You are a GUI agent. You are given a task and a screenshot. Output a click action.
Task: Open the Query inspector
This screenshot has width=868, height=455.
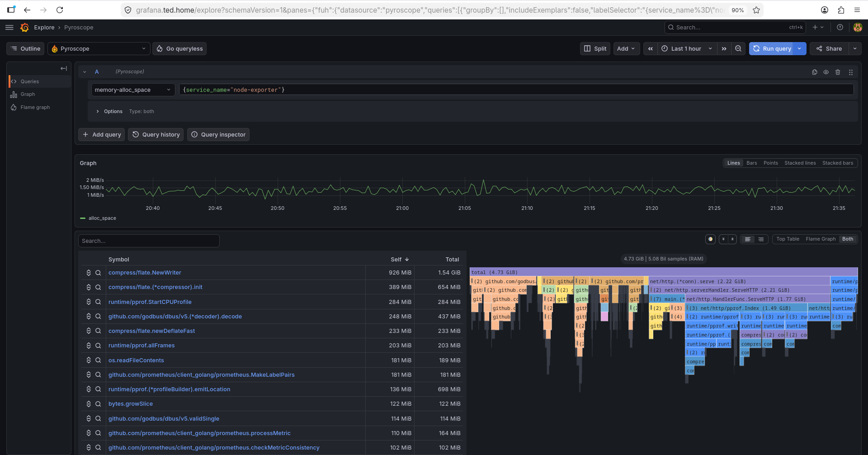tap(218, 135)
